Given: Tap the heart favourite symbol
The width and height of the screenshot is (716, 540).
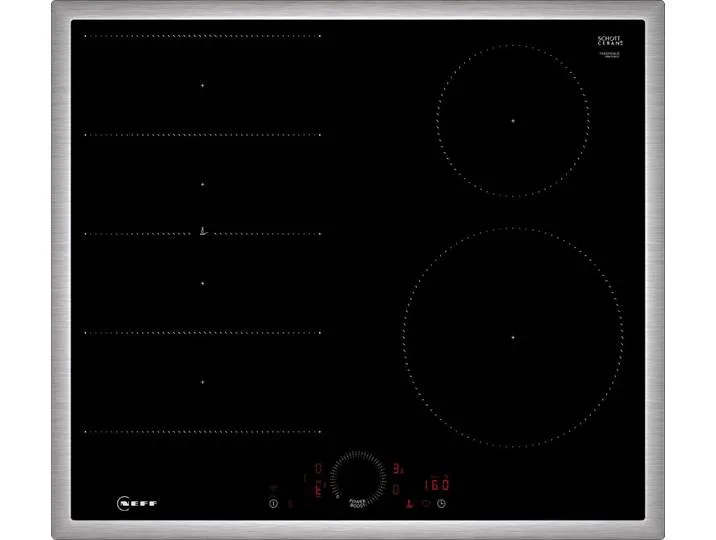Looking at the screenshot, I should 426,503.
